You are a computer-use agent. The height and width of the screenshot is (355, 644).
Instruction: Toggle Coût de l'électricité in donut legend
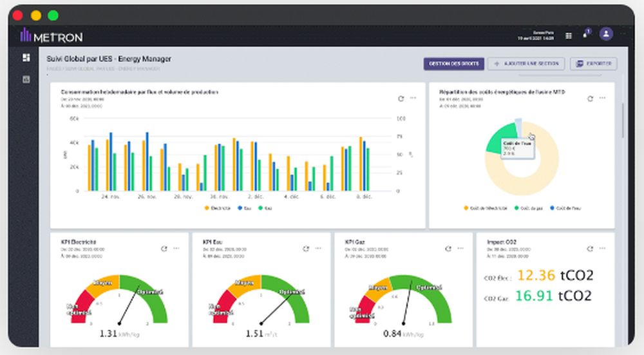486,208
